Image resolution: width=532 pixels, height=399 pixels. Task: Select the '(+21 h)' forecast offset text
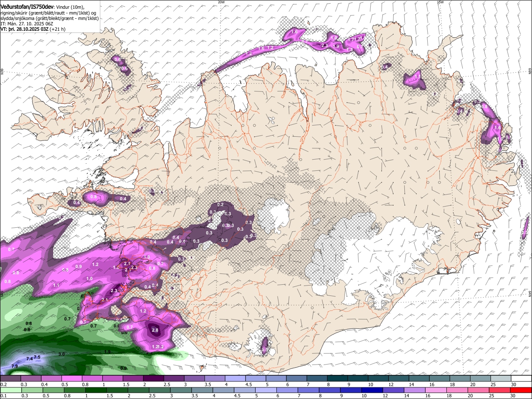click(x=57, y=29)
